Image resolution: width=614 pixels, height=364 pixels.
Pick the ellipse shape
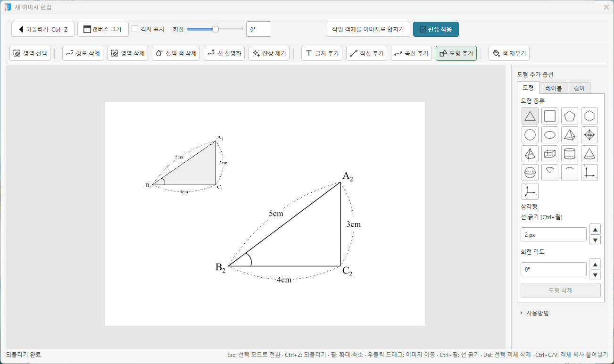(x=550, y=135)
